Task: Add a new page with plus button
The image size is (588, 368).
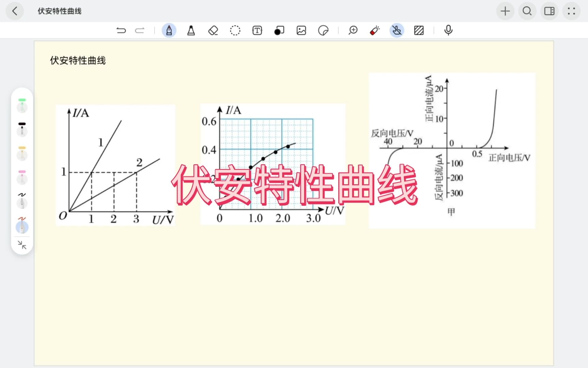Action: [x=505, y=11]
